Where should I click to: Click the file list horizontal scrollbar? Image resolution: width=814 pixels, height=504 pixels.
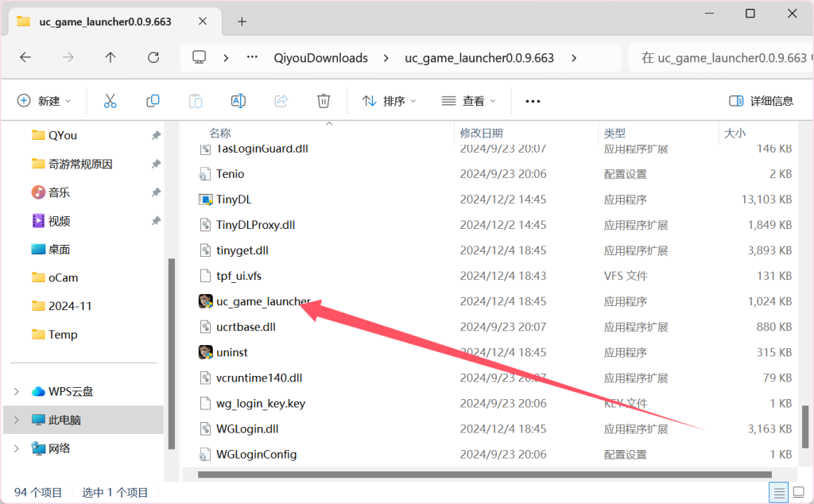click(x=485, y=475)
